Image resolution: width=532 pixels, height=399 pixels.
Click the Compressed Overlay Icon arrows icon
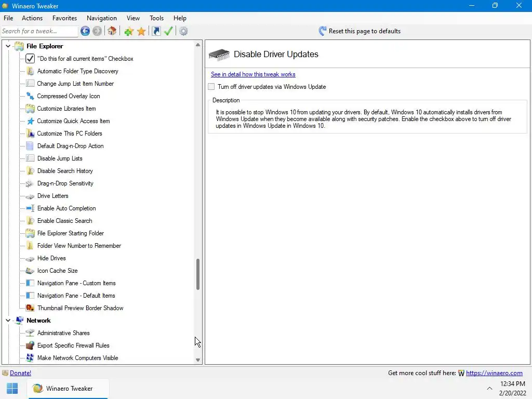[30, 96]
